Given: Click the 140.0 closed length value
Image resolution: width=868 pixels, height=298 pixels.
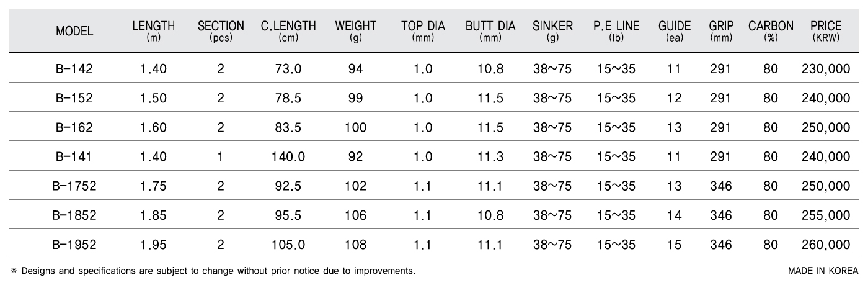Looking at the screenshot, I should click(x=288, y=157).
